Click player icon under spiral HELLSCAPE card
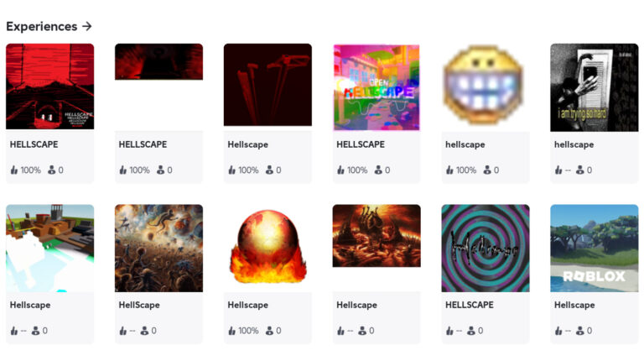This screenshot has height=361, width=644. (x=471, y=331)
